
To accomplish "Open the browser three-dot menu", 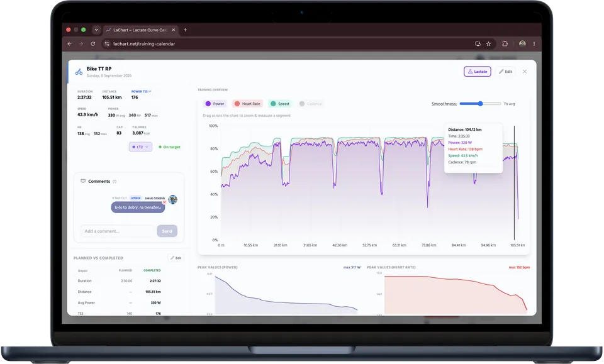I will 534,44.
